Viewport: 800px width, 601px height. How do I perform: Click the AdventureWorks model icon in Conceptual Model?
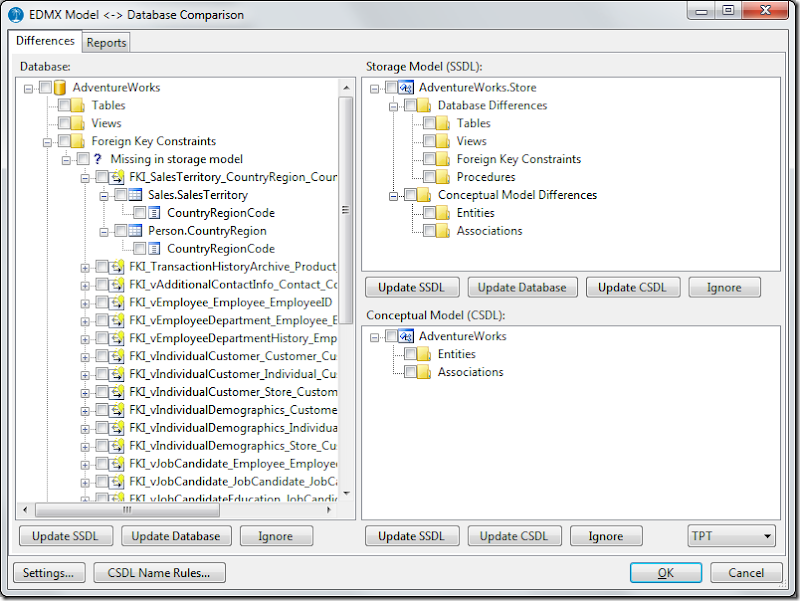pyautogui.click(x=406, y=336)
